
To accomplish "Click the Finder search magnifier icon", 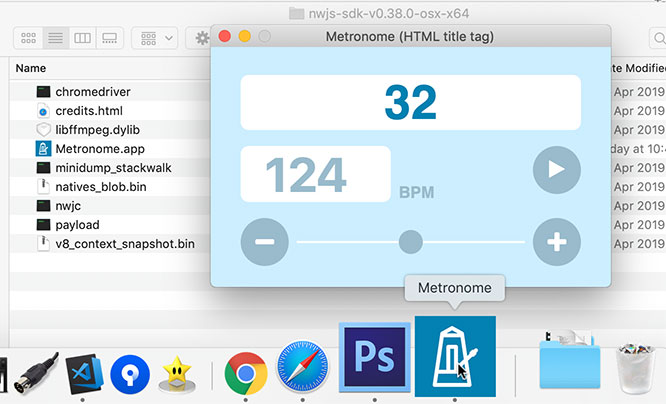I will pos(659,39).
